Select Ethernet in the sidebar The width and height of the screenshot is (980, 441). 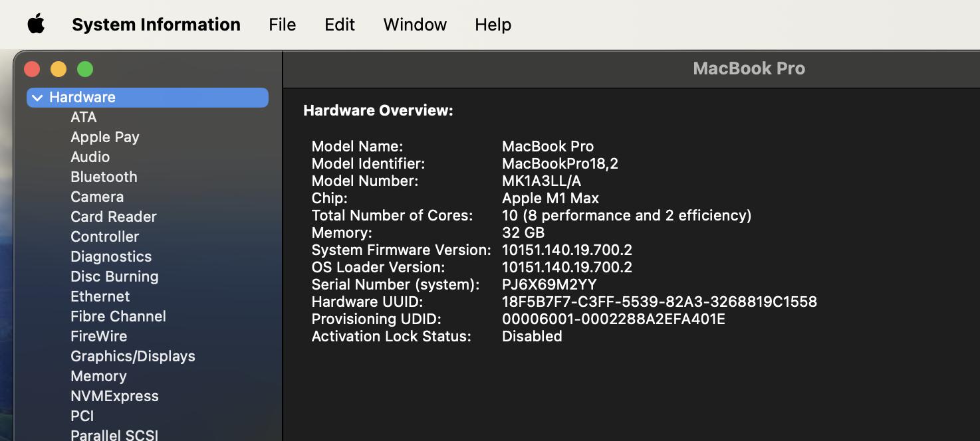click(x=100, y=296)
